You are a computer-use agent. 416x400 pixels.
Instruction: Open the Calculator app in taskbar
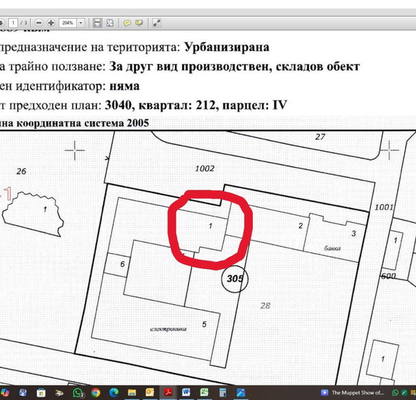coord(222,393)
